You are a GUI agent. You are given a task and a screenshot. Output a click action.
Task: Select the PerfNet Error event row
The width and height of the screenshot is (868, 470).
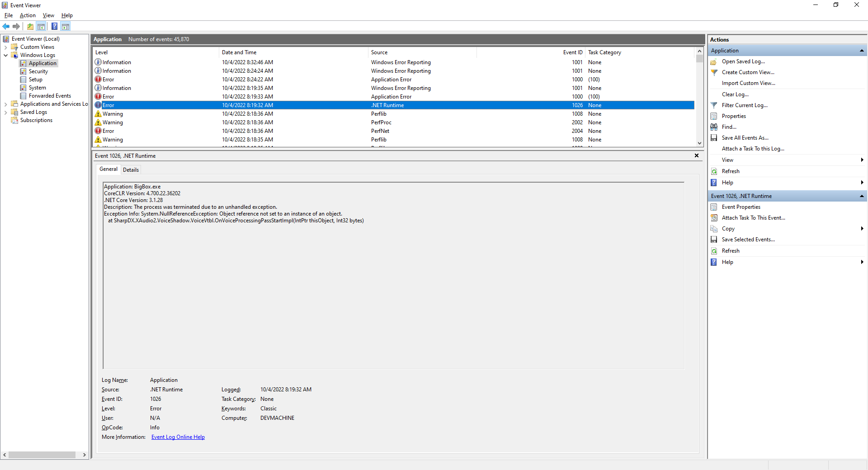pos(393,131)
